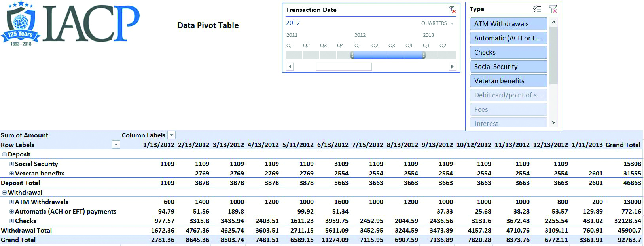This screenshot has width=644, height=246.
Task: Click the IACP logo image
Action: click(71, 24)
